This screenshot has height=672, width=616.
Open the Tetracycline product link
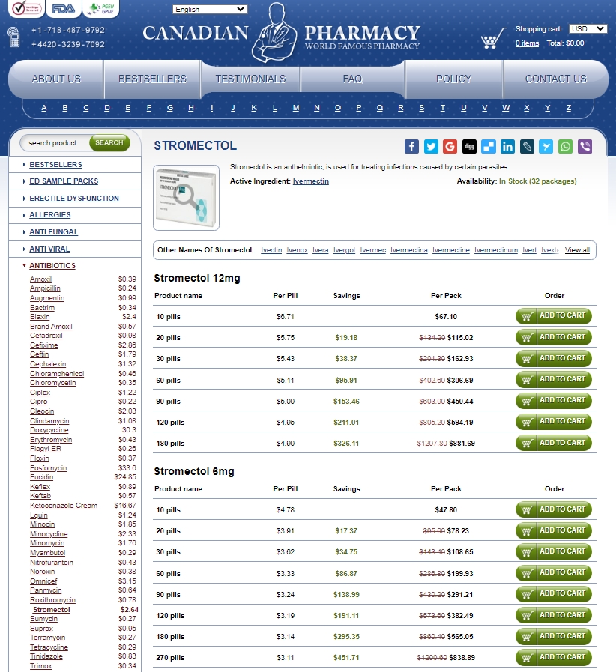click(49, 647)
